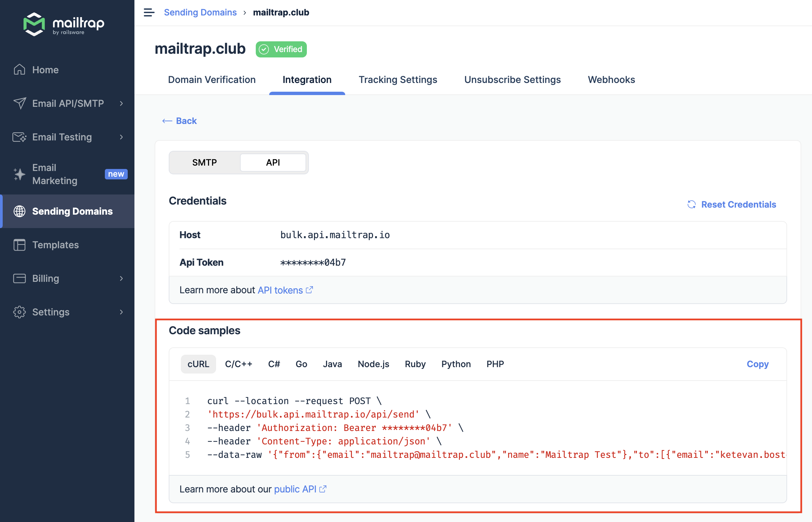Click the green Verified badge

(x=281, y=49)
